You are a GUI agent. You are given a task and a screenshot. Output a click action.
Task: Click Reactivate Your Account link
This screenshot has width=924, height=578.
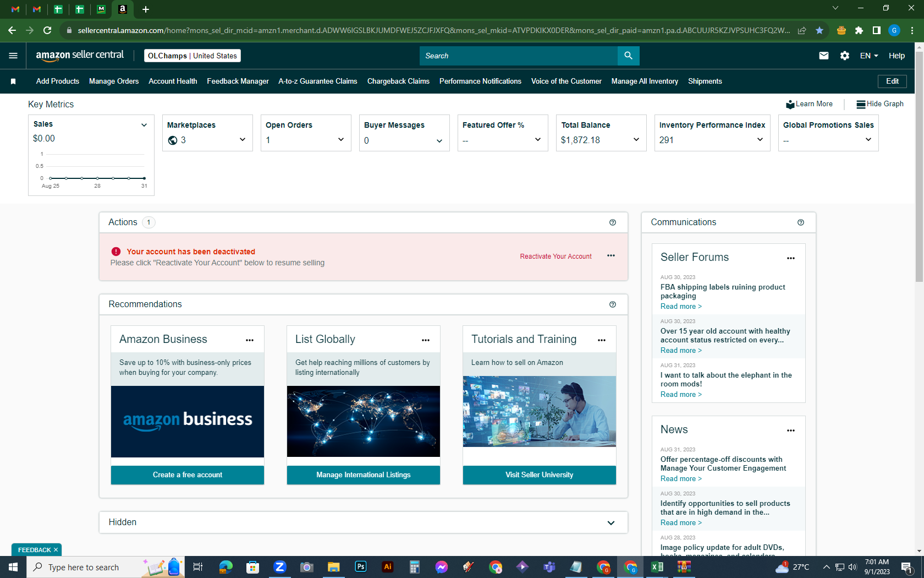click(555, 257)
